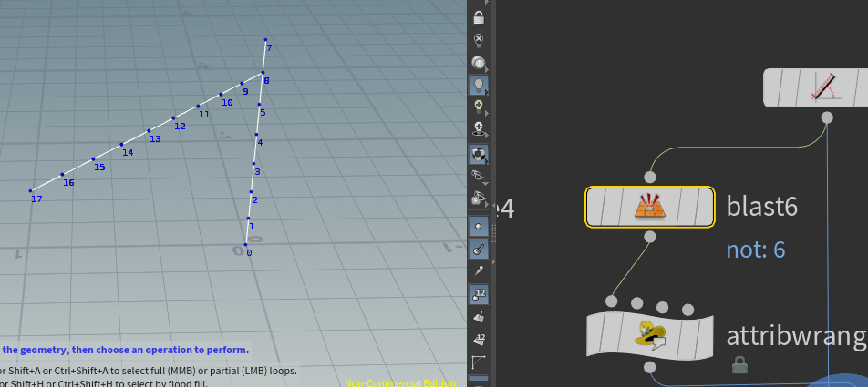868x387 pixels.
Task: Select point 0 at the origin
Action: (246, 244)
